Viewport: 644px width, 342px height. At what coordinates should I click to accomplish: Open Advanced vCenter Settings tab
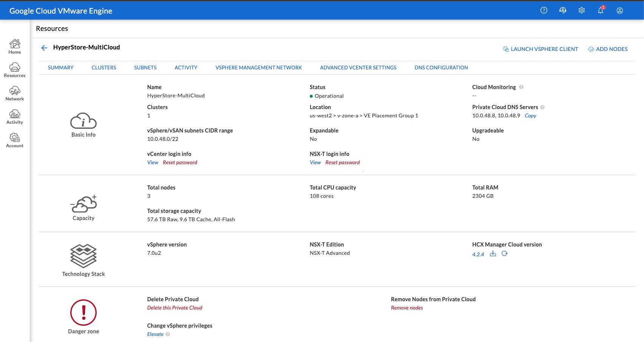pyautogui.click(x=358, y=68)
